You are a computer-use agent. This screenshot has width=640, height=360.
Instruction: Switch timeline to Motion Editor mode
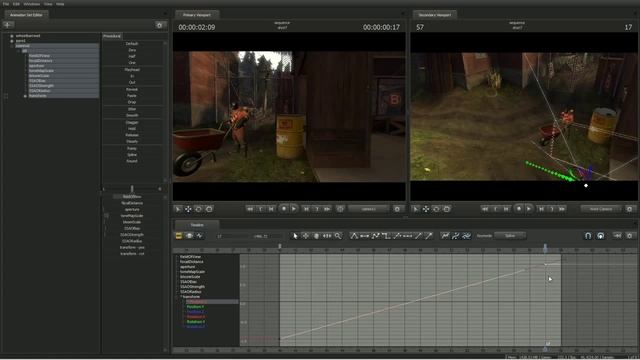pyautogui.click(x=189, y=236)
